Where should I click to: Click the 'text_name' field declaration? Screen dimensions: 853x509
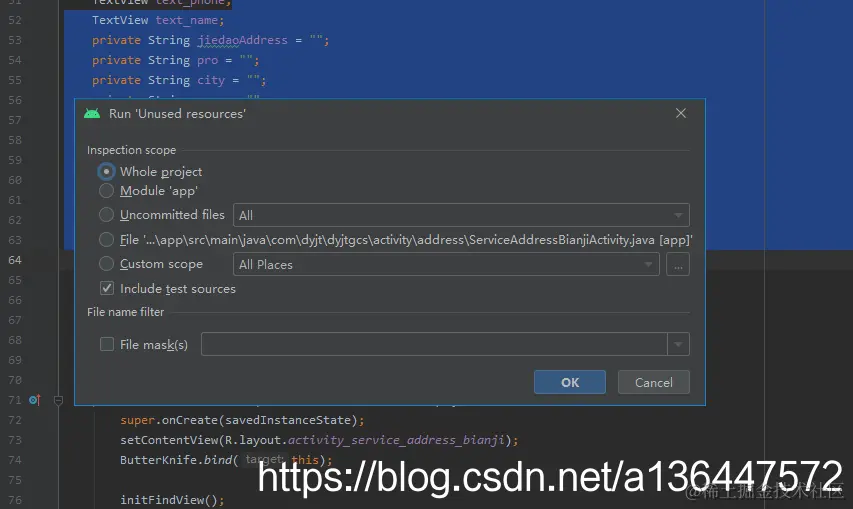click(187, 20)
